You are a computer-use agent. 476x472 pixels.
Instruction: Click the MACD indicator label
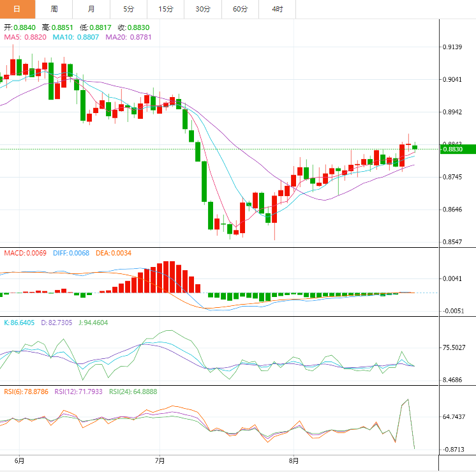click(x=26, y=254)
